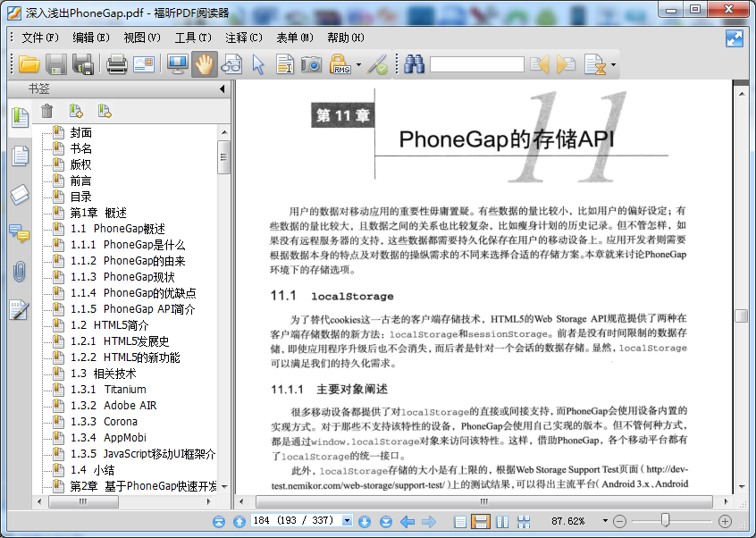Open the Comments sidebar panel icon
756x538 pixels.
point(20,233)
